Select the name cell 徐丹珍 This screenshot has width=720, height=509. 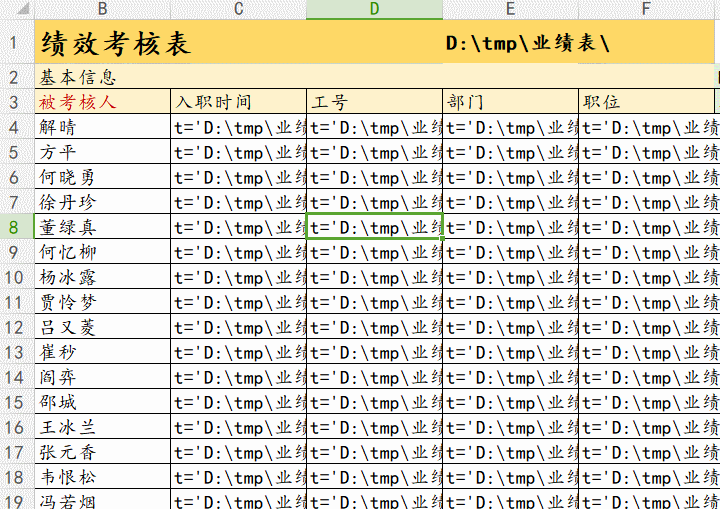click(x=102, y=202)
